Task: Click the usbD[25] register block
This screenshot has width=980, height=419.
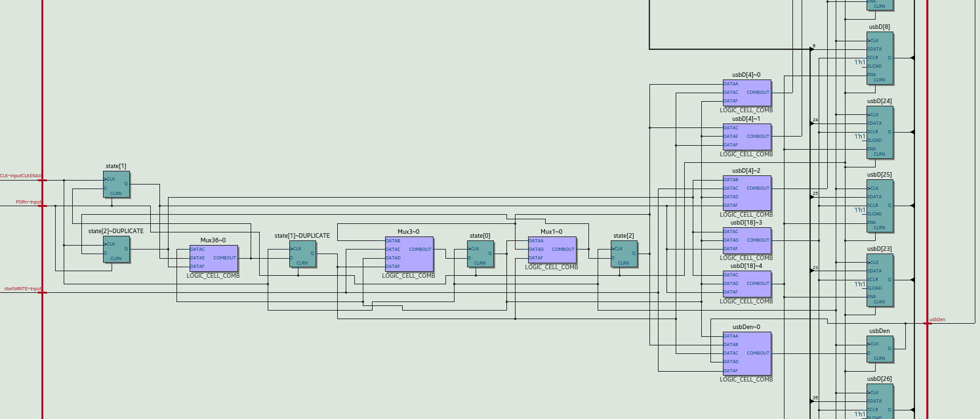Action: pos(880,206)
